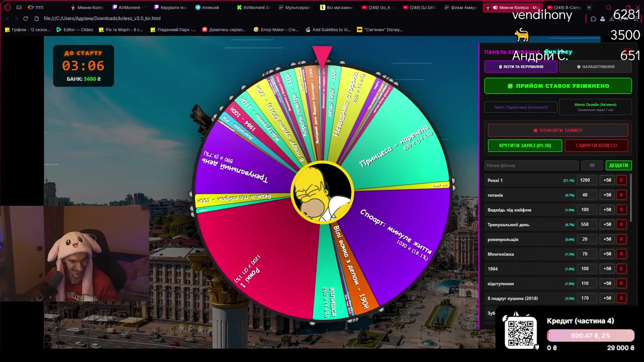Select the Лоти та керування panel tab
Viewport: 644px width, 362px height.
(x=521, y=66)
